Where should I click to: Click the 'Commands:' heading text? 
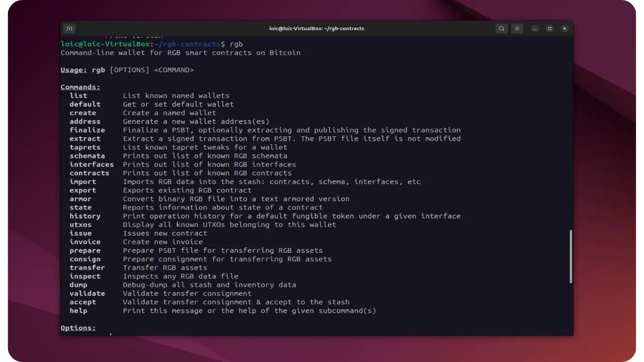tap(79, 87)
